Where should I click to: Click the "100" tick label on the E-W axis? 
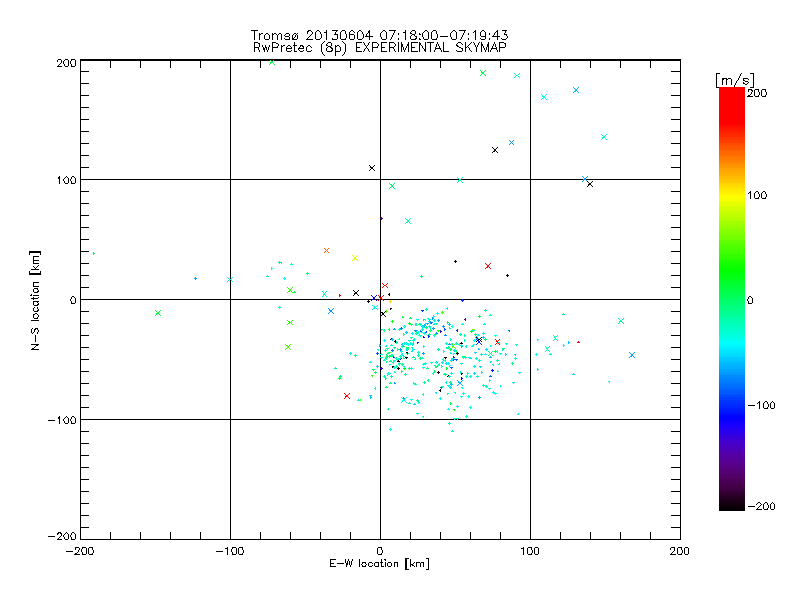pos(530,551)
